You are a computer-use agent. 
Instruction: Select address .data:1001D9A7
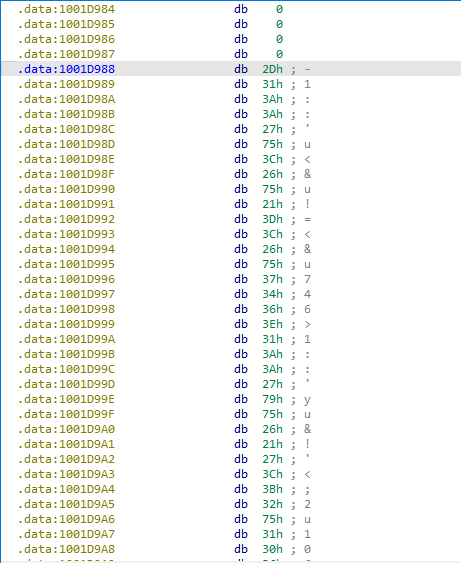pyautogui.click(x=66, y=534)
